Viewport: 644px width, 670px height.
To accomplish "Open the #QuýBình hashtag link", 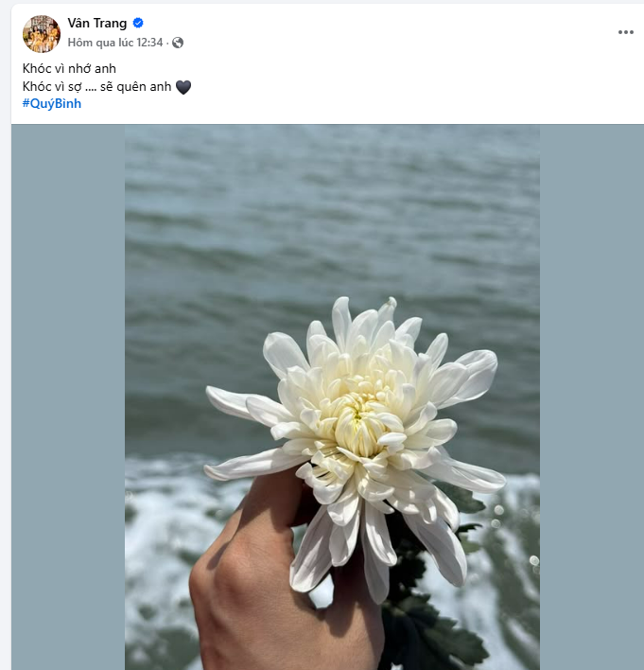I will click(52, 104).
